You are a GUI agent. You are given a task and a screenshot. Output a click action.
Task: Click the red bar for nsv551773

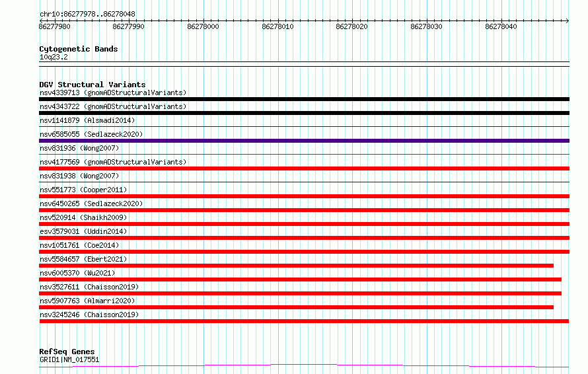click(x=304, y=196)
